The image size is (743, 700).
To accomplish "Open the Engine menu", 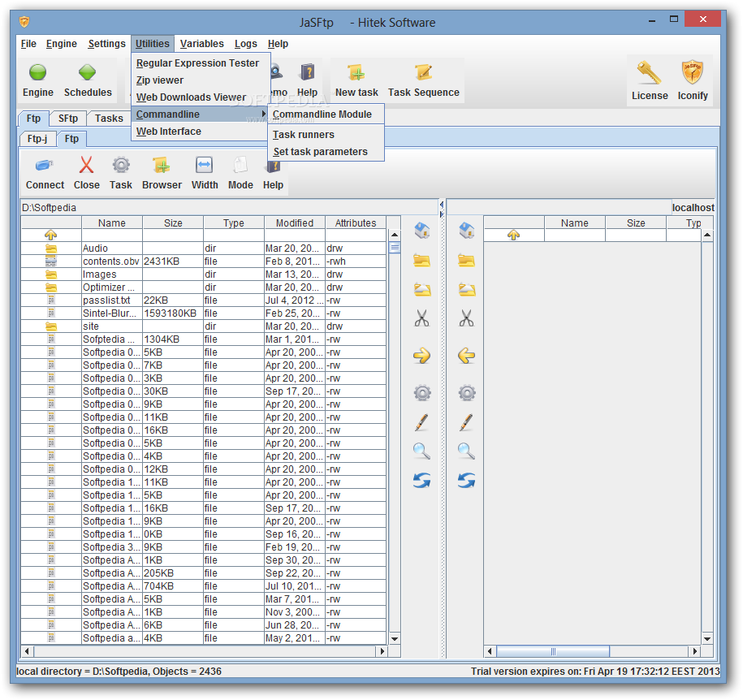I will tap(62, 44).
